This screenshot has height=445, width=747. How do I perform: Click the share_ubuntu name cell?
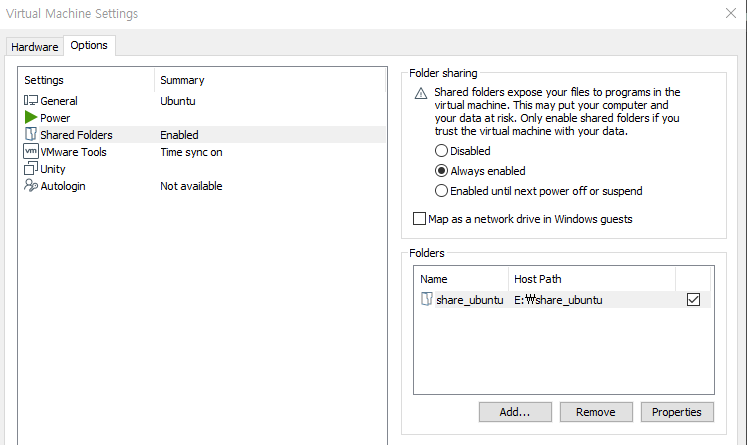coord(470,300)
